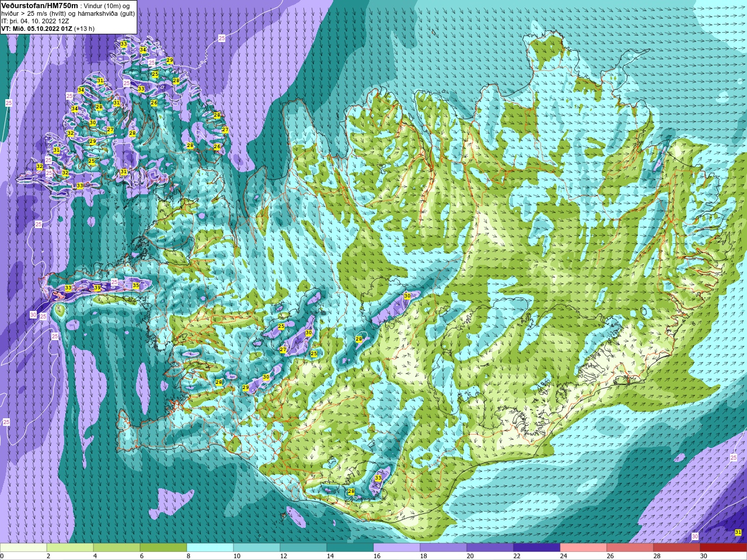Select the 4–6 m/s green legend swatch

point(117,548)
